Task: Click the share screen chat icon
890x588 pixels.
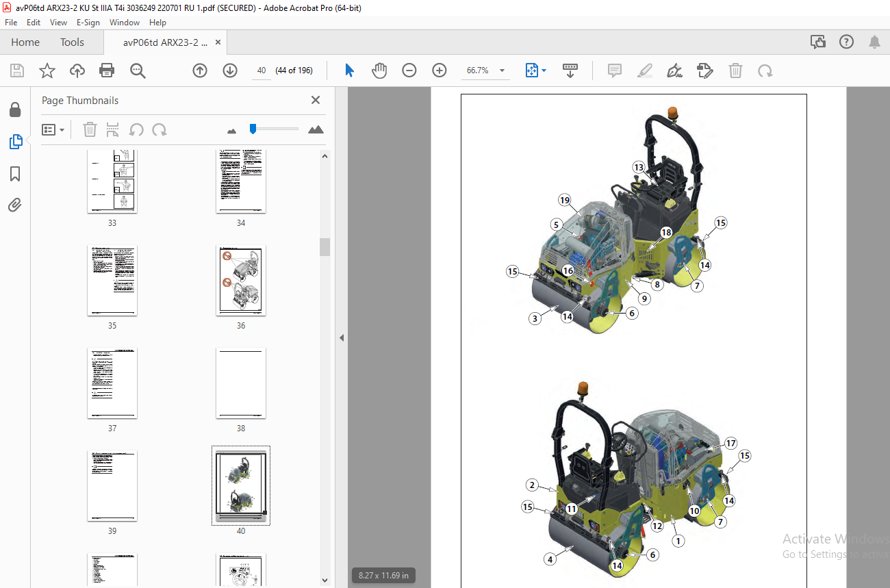Action: (x=818, y=42)
